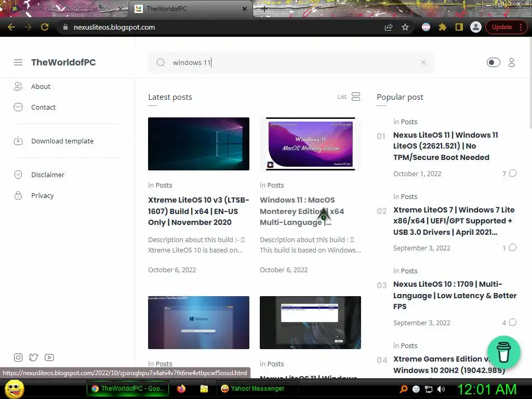
Task: Click the Contact envelope icon
Action: point(18,107)
